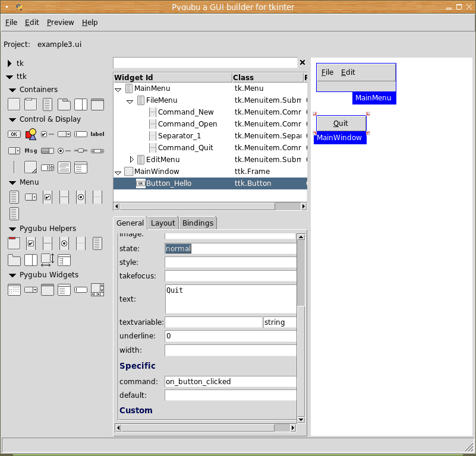Collapse the Menu palette section

point(12,183)
